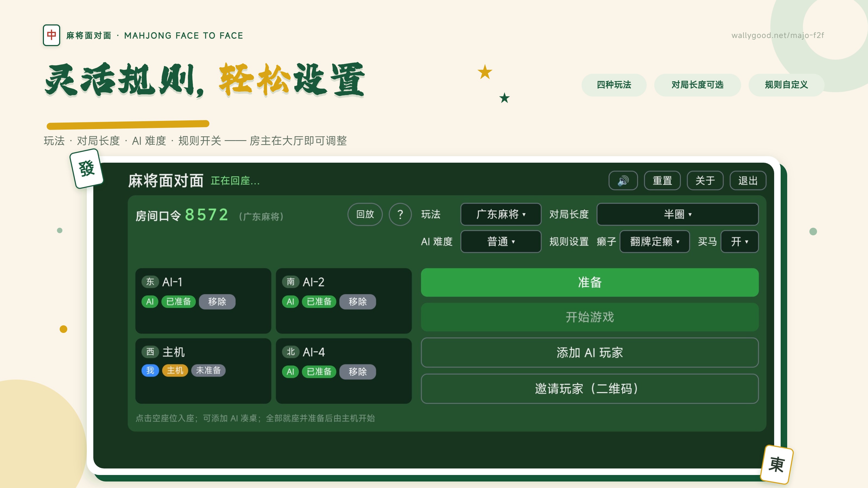Click the blue 我 tag on host card
868x488 pixels.
(150, 370)
